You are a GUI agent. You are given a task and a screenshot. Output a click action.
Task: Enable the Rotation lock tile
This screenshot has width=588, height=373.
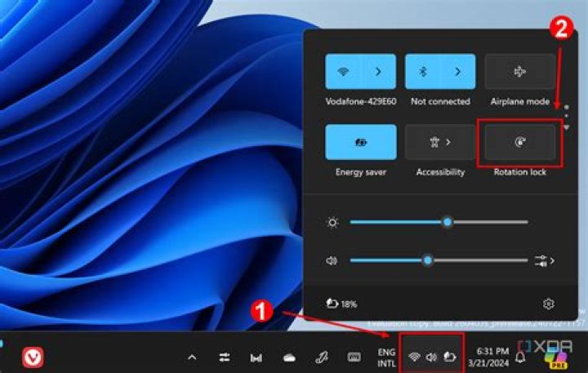[x=519, y=142]
